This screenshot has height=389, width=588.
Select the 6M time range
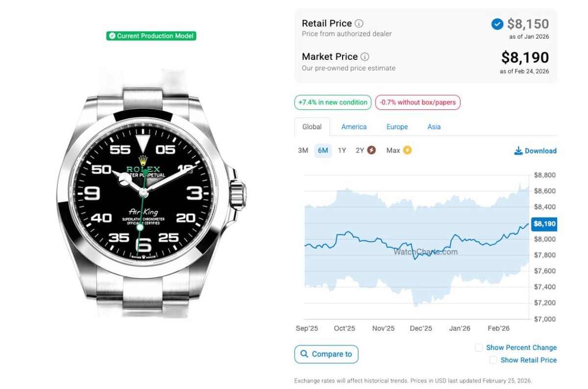[322, 151]
